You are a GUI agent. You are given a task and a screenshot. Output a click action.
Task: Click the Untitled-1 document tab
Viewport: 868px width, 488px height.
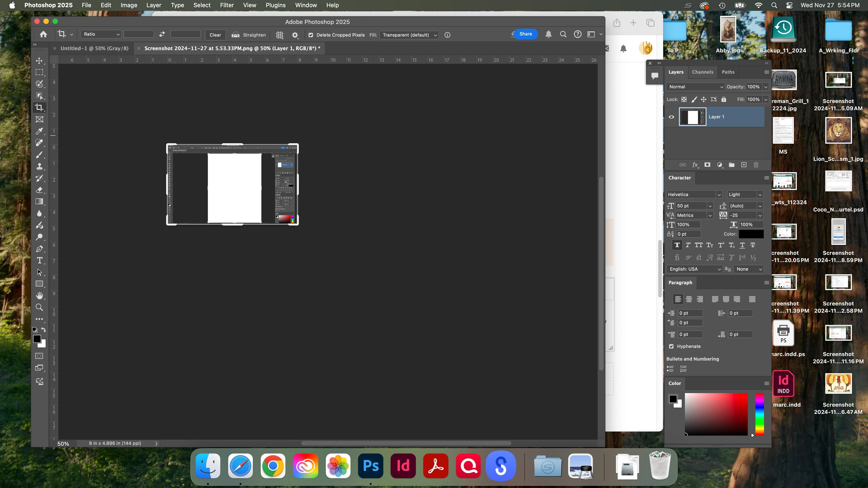[x=94, y=49]
